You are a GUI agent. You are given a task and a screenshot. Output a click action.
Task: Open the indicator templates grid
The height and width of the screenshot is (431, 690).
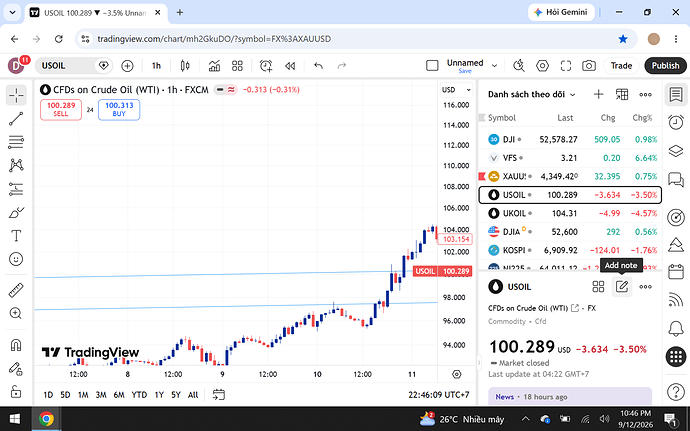point(237,66)
